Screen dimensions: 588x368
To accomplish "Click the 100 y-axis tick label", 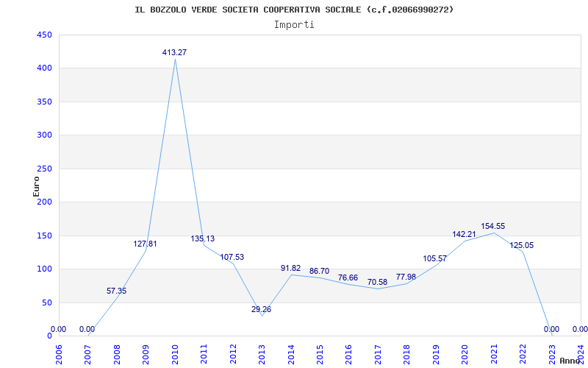I will [x=44, y=269].
